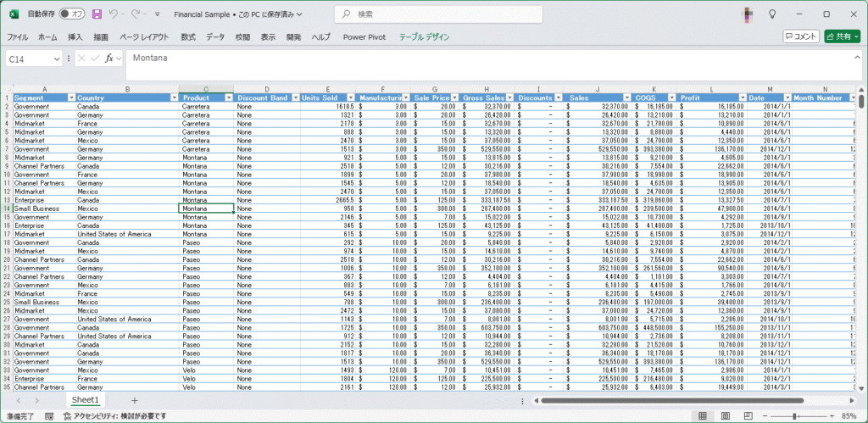This screenshot has height=423, width=868.
Task: Switch to Page Layout view icon
Action: pyautogui.click(x=726, y=416)
